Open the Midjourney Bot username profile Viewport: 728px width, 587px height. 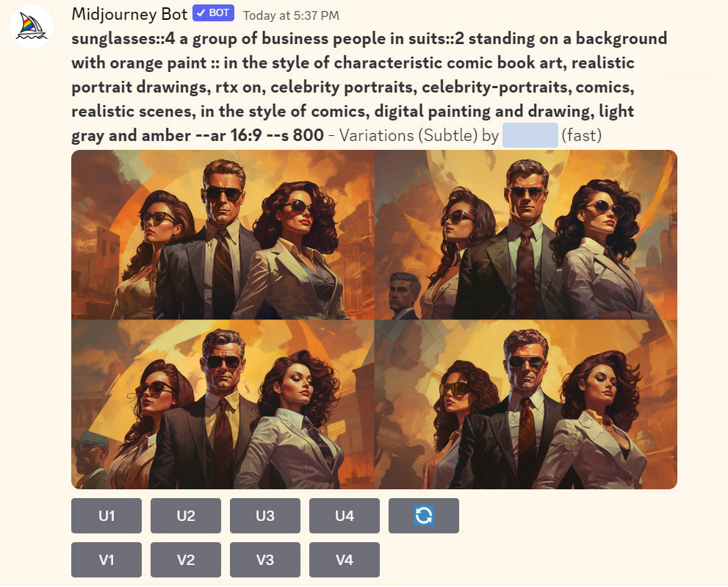129,15
